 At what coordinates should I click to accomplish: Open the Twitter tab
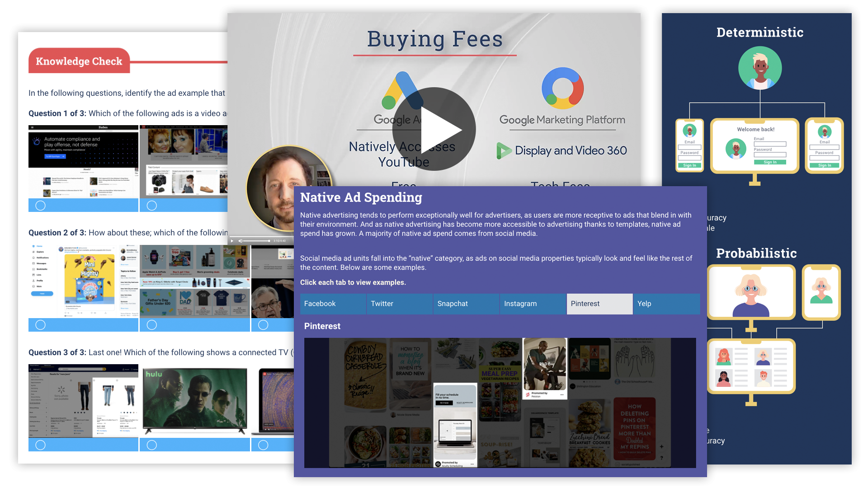click(400, 304)
